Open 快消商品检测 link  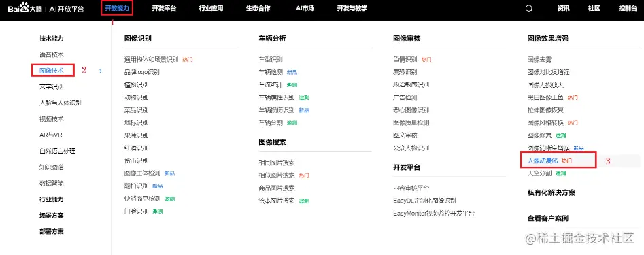142,199
